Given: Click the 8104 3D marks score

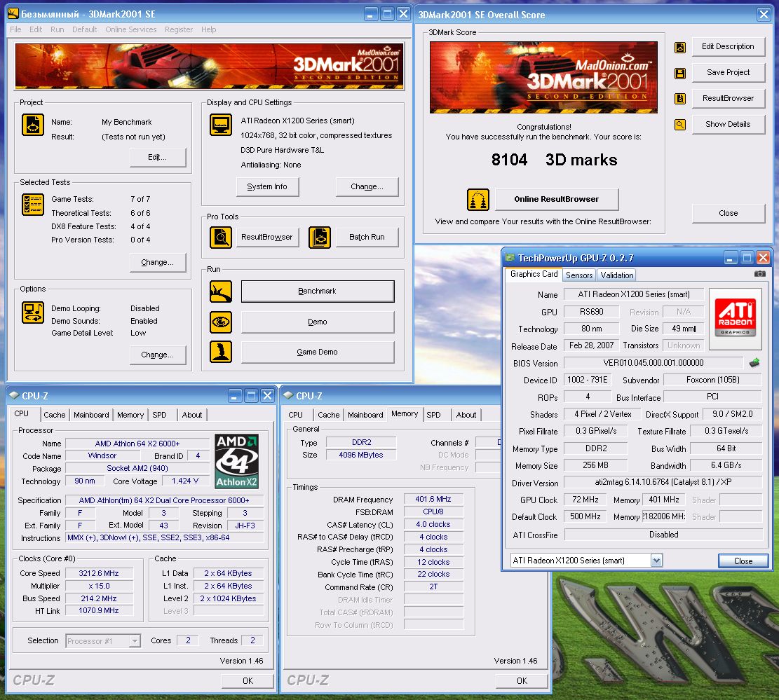Looking at the screenshot, I should (x=554, y=160).
